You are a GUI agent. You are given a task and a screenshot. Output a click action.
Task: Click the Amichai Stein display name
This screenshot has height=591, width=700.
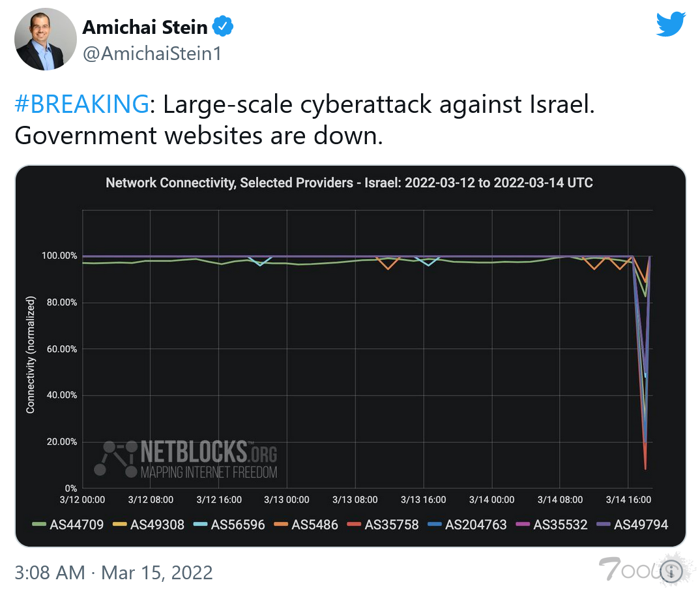tap(145, 27)
